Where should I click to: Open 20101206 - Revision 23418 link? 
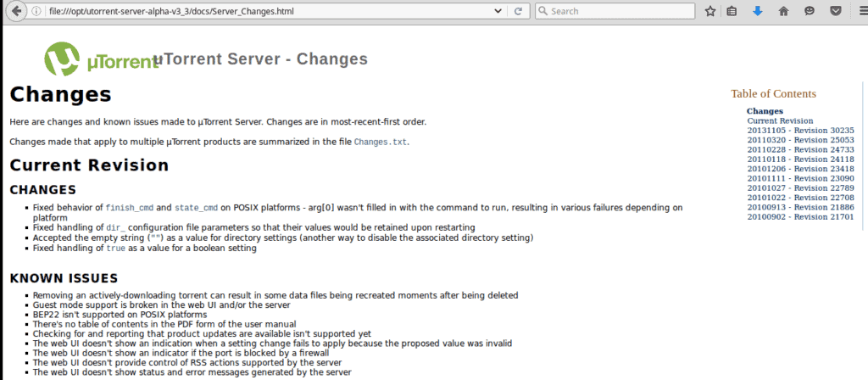[x=800, y=169]
